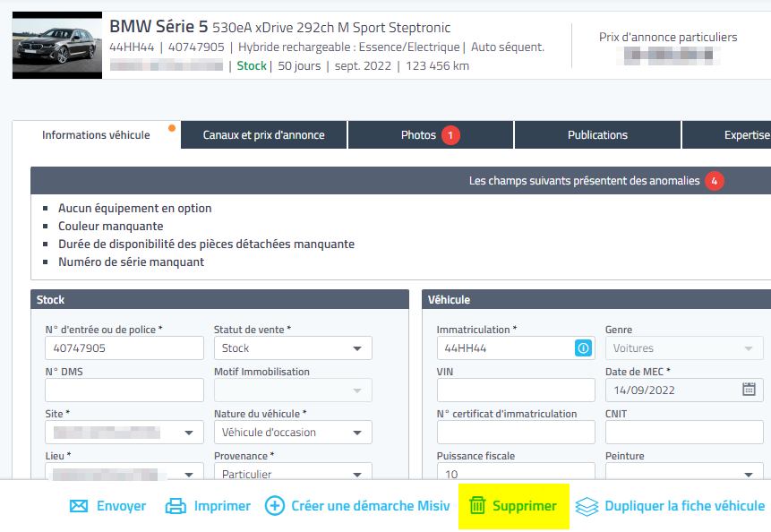Focus the N° certificat d'immatriculation field

pyautogui.click(x=516, y=433)
